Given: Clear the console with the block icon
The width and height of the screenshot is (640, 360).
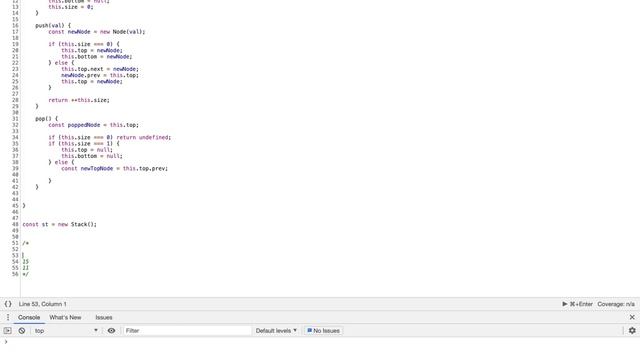Looking at the screenshot, I should 22,331.
